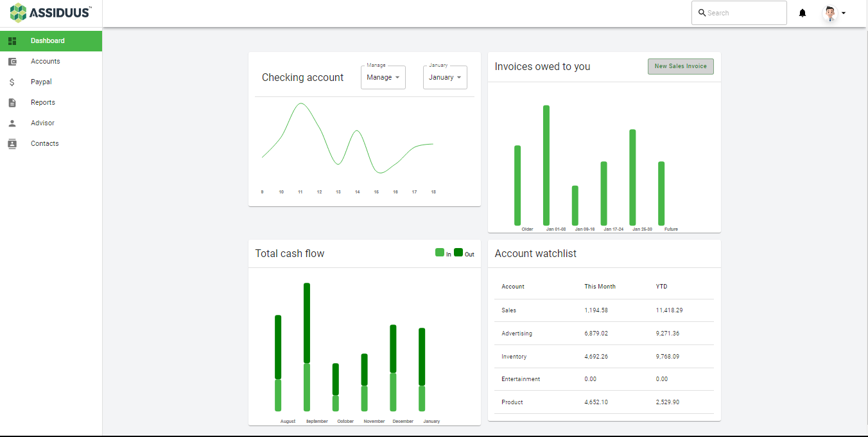The height and width of the screenshot is (437, 868).
Task: Expand the profile chevron menu
Action: pyautogui.click(x=844, y=12)
